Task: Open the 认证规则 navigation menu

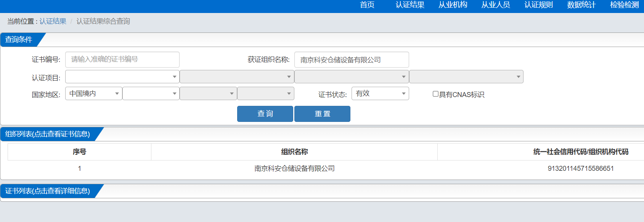Action: pyautogui.click(x=538, y=5)
